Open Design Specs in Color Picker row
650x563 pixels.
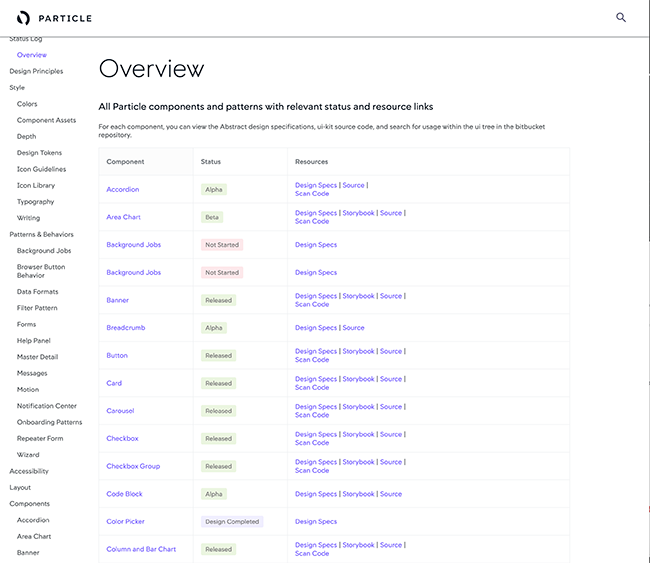(316, 522)
